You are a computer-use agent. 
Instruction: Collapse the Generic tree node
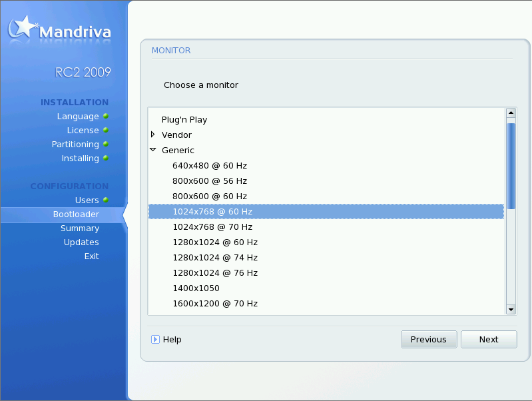[x=153, y=150]
